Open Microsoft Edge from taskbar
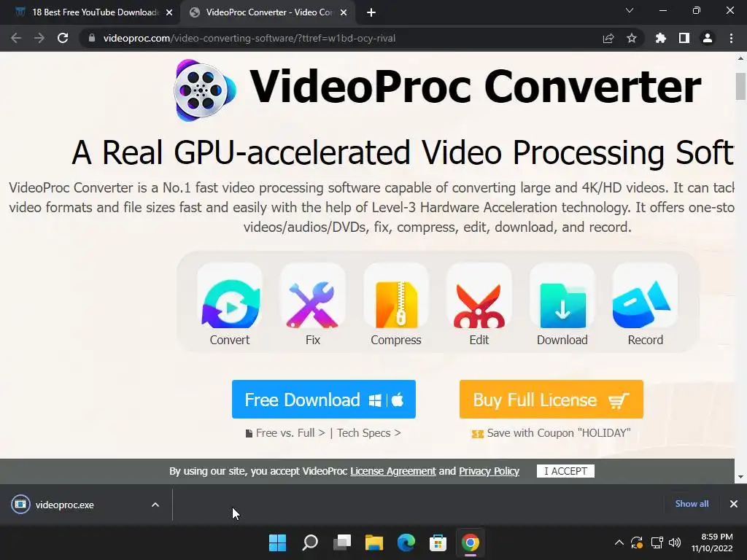 click(x=406, y=542)
